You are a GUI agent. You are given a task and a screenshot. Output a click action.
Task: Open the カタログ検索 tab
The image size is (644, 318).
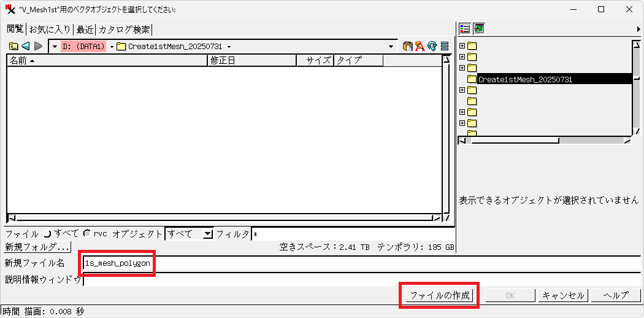pos(124,29)
